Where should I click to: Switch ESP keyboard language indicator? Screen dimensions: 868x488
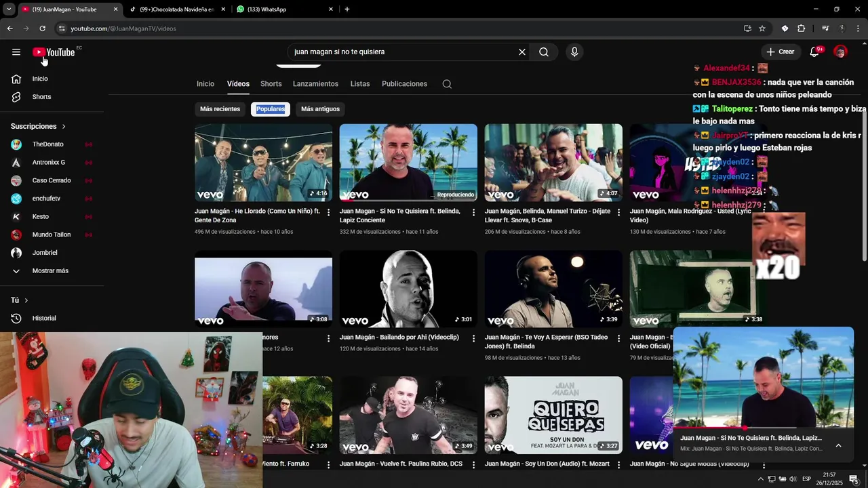[x=806, y=479]
